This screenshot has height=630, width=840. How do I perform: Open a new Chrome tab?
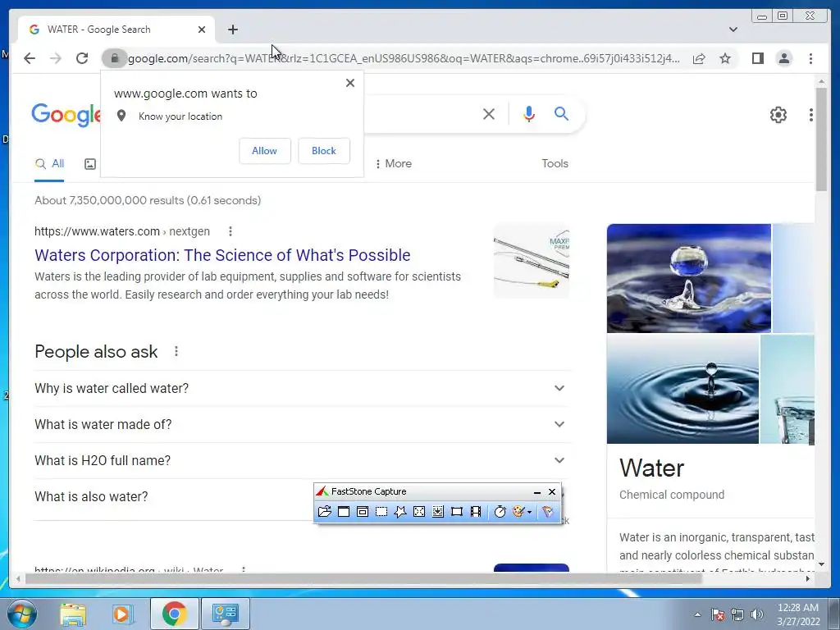click(x=232, y=30)
